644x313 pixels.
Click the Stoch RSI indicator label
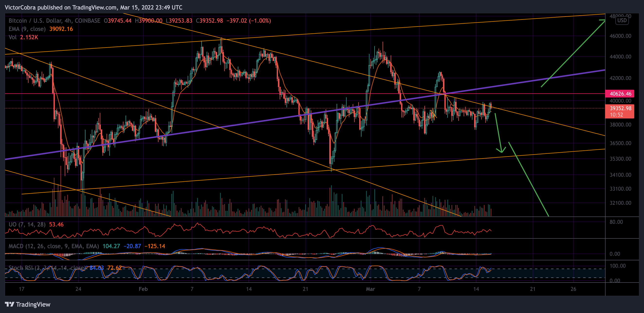[47, 268]
